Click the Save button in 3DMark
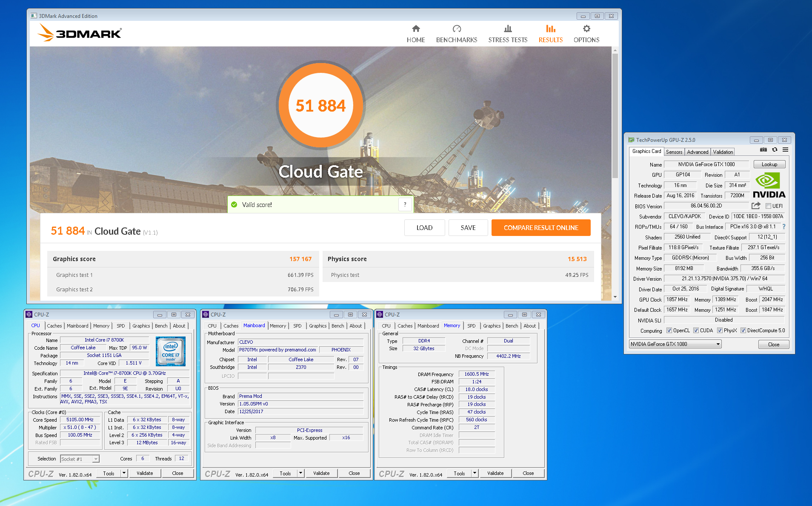 tap(468, 228)
